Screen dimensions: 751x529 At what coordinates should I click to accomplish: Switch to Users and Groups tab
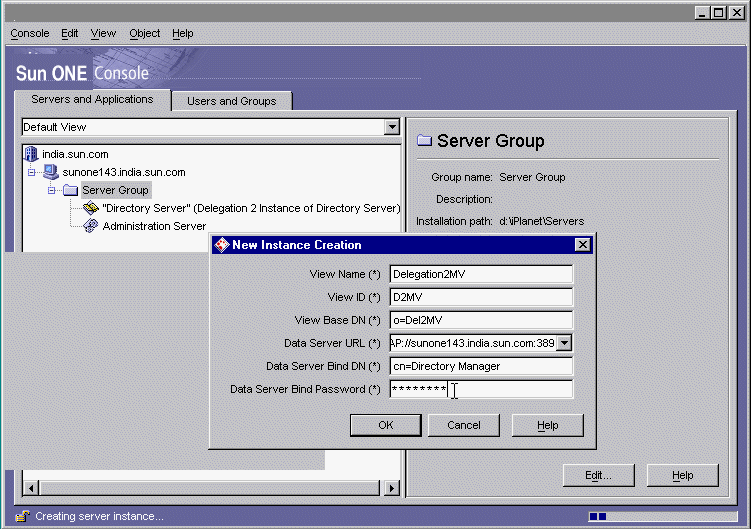click(x=232, y=101)
